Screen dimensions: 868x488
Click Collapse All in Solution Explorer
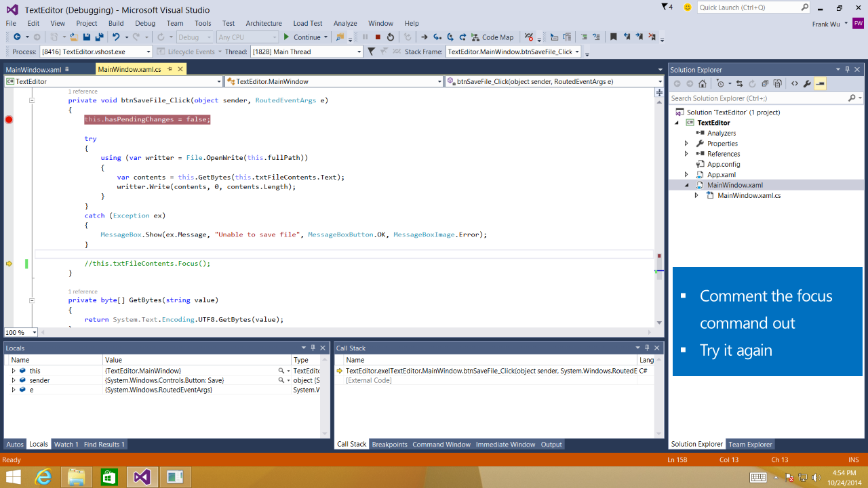[765, 84]
